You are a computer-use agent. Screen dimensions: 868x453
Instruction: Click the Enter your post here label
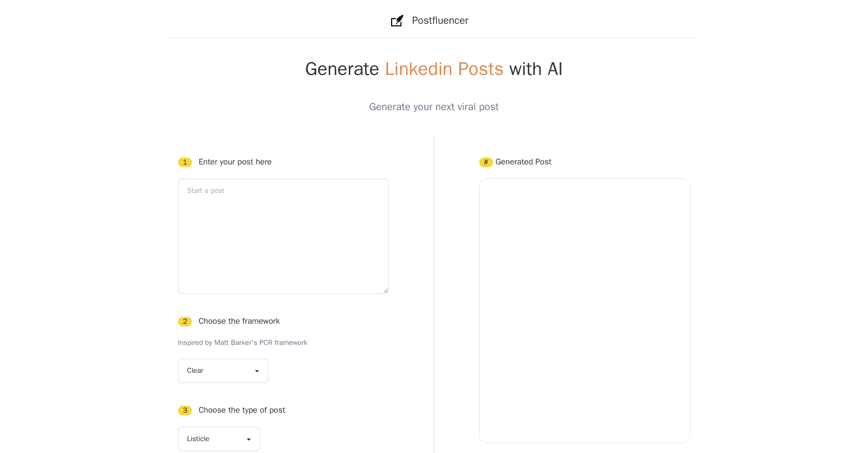click(x=235, y=162)
